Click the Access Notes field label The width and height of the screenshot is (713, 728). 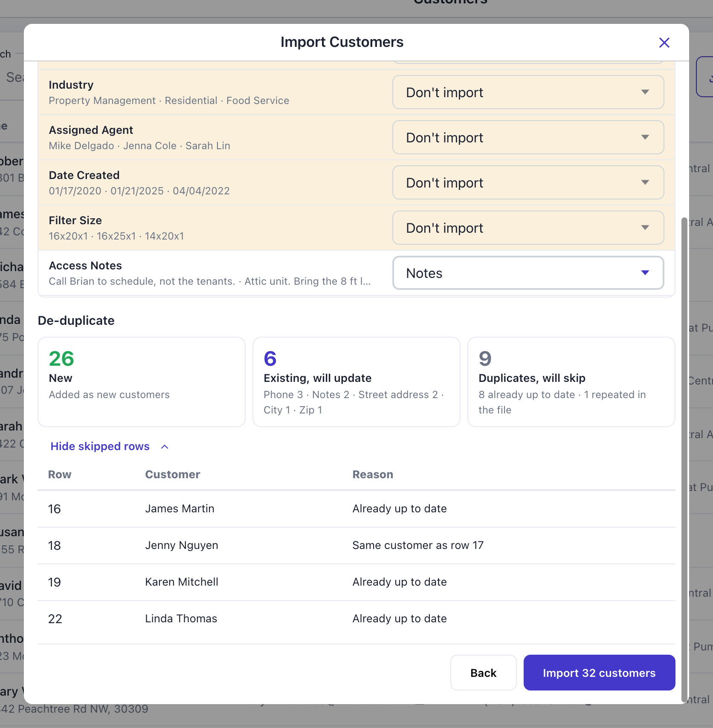(85, 266)
